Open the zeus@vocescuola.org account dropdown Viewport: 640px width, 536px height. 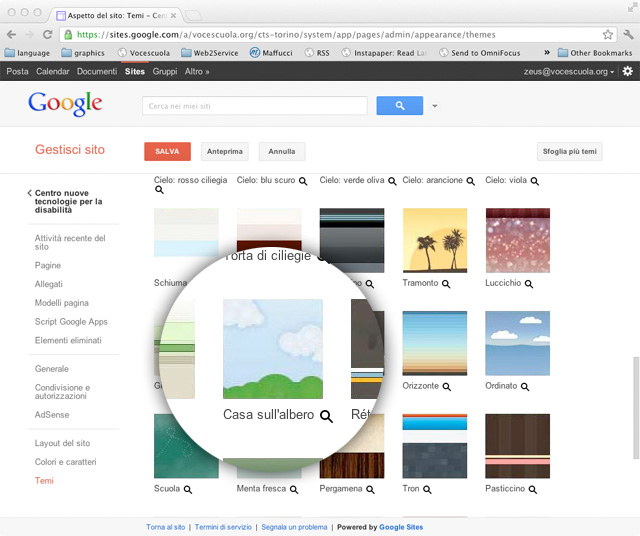569,72
